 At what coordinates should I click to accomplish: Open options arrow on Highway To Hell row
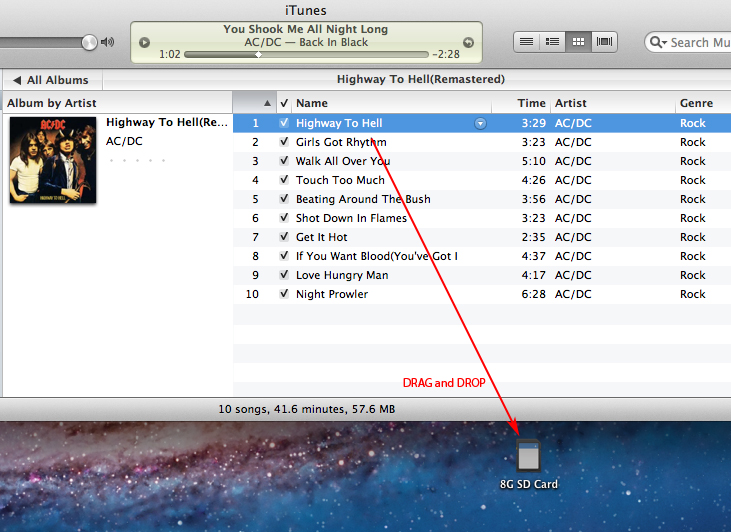[x=480, y=123]
